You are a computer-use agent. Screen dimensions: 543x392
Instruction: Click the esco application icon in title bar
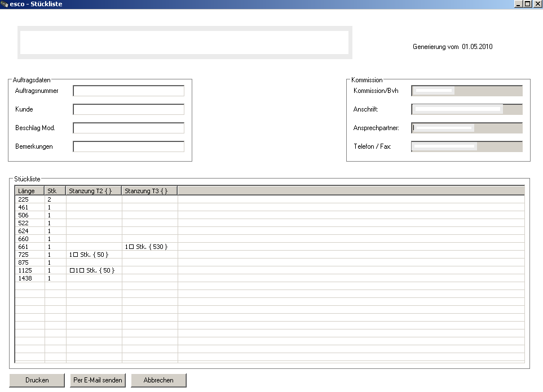[x=5, y=4]
